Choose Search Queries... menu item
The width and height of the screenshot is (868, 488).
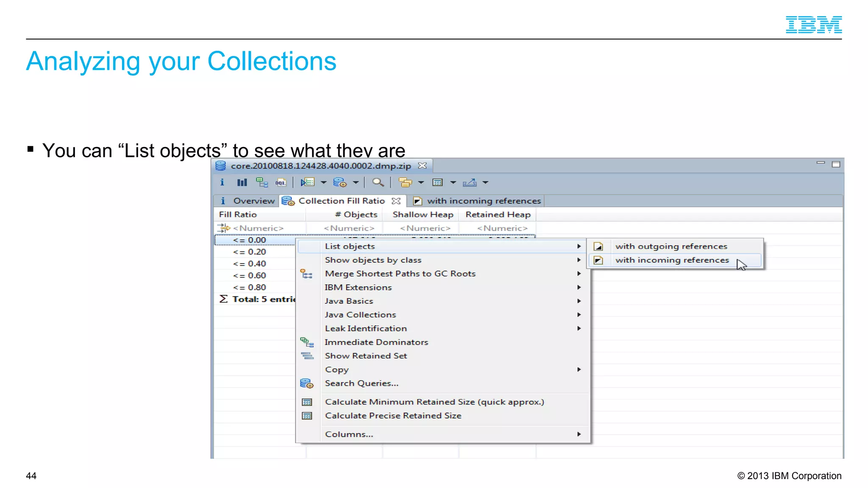pyautogui.click(x=442, y=383)
